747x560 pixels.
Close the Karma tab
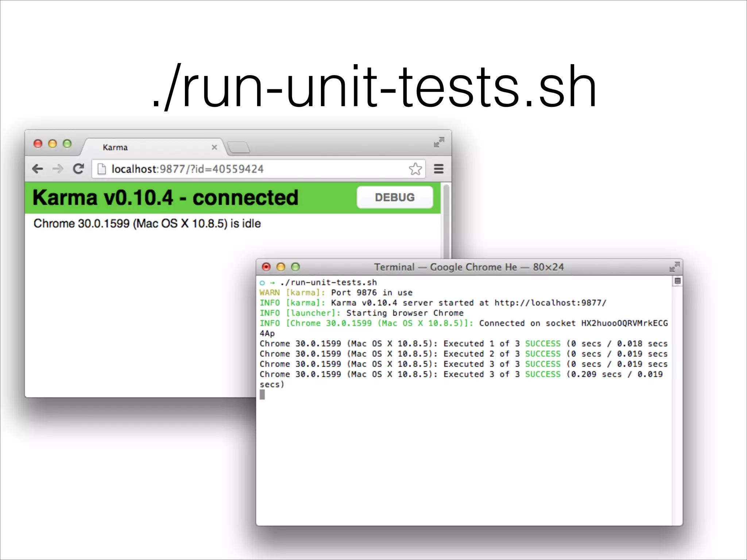click(x=214, y=147)
